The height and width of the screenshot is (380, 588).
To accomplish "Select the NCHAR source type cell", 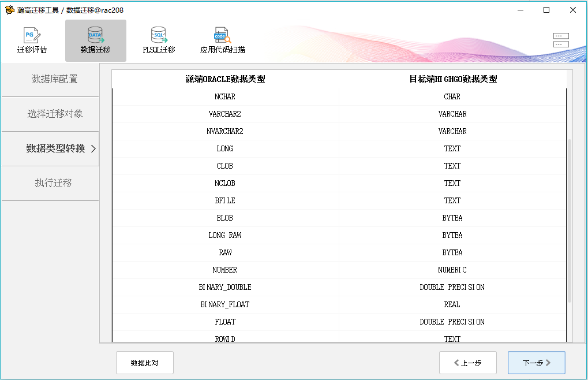I will click(226, 97).
